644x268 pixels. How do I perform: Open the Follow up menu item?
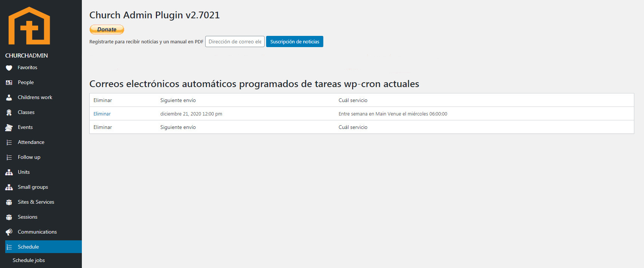(29, 157)
